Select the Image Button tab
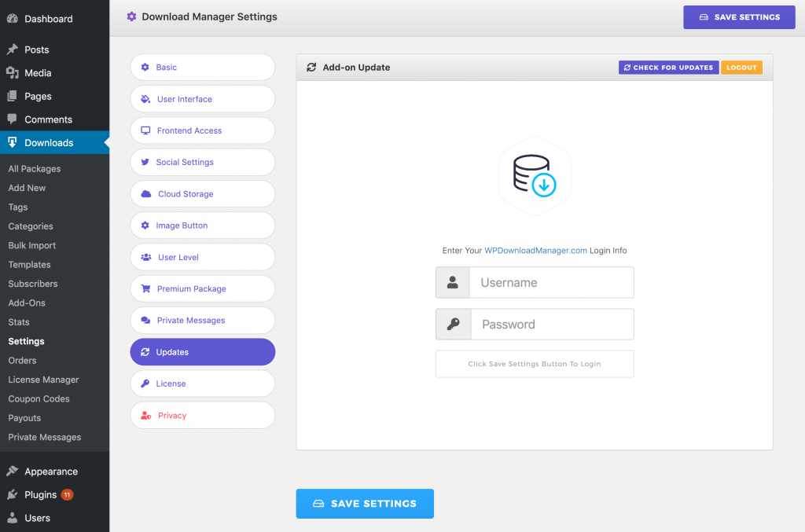 (203, 226)
